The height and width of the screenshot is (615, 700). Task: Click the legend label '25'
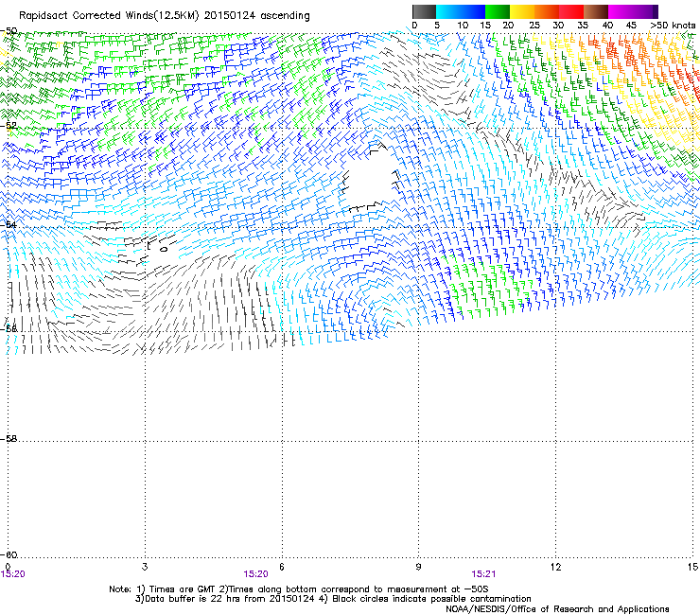534,26
